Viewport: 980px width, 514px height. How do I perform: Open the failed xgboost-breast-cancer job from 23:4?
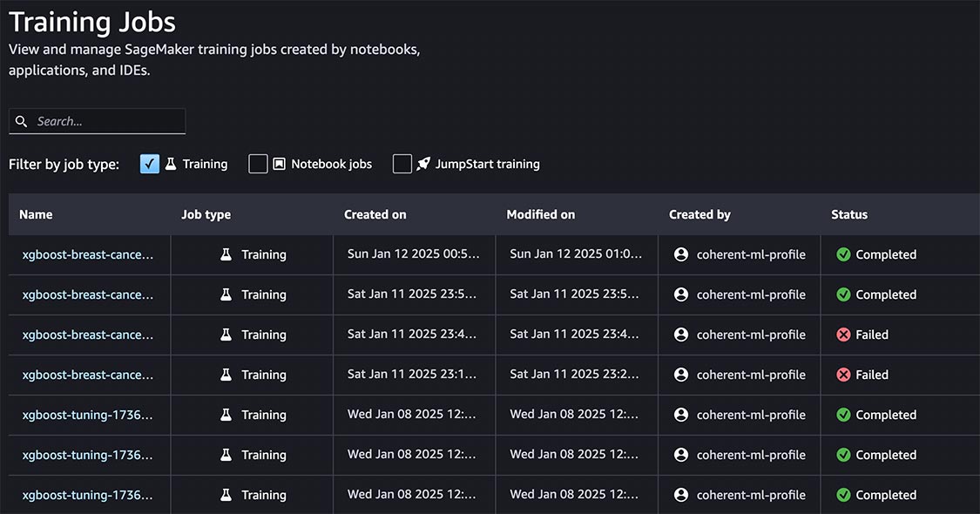pos(87,335)
